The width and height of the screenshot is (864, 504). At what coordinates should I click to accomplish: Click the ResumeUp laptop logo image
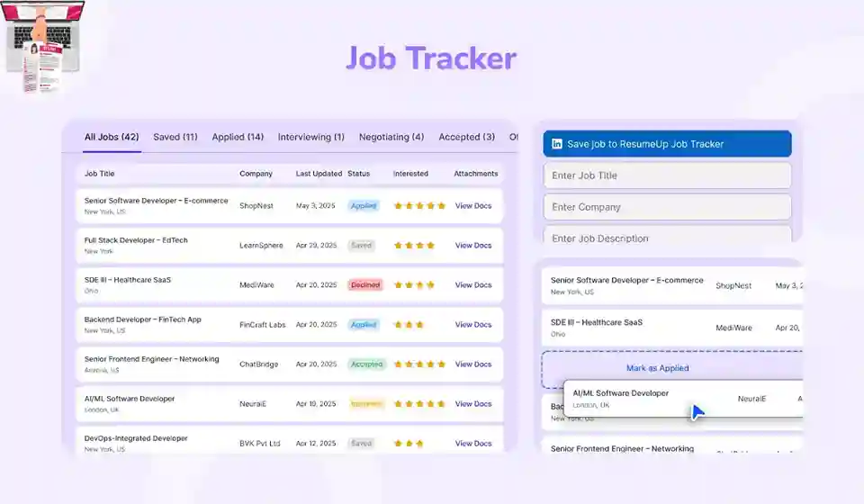click(x=43, y=46)
